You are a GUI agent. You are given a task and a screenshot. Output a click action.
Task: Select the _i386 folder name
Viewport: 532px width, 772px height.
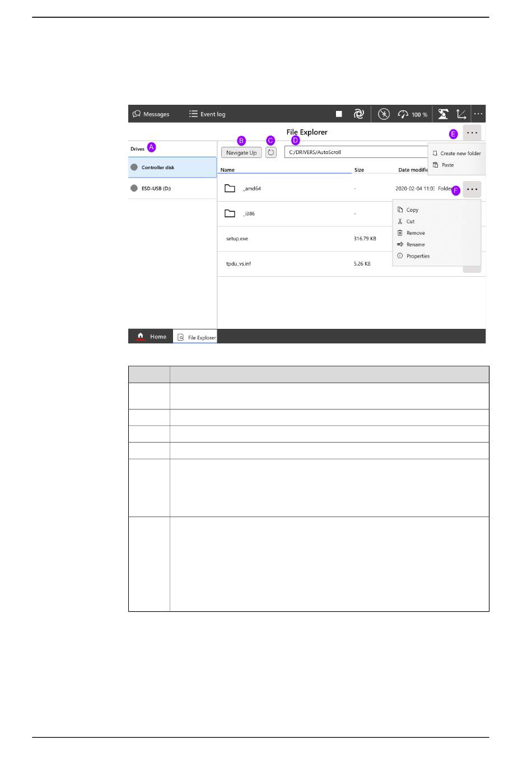tap(249, 214)
